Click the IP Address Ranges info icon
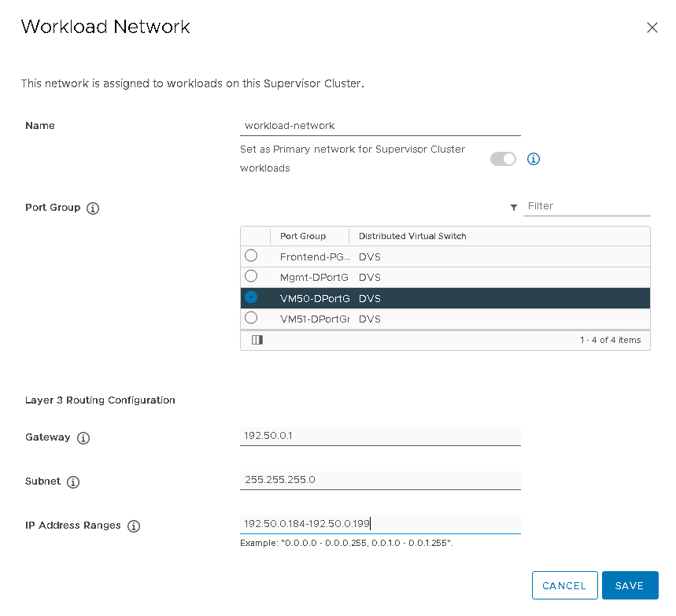 134,526
